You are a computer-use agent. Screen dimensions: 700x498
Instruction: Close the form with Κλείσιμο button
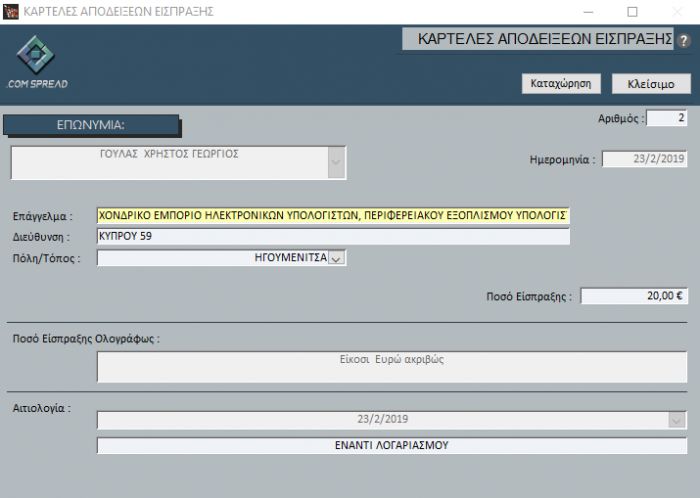coord(651,83)
